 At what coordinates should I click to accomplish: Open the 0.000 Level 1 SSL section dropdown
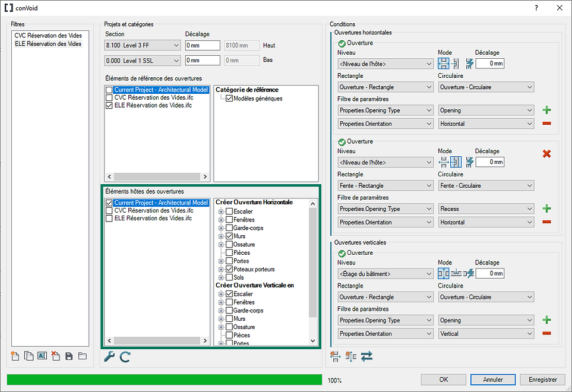point(143,61)
